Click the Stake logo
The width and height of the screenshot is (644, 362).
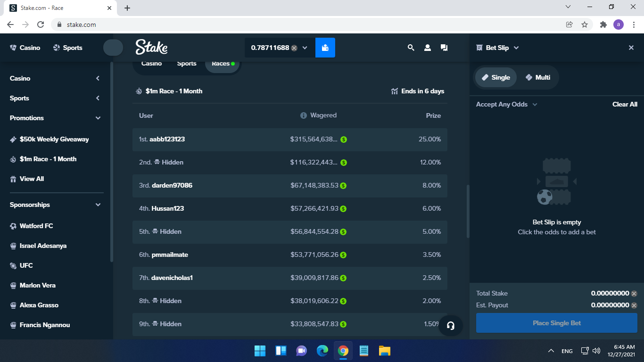coord(151,47)
